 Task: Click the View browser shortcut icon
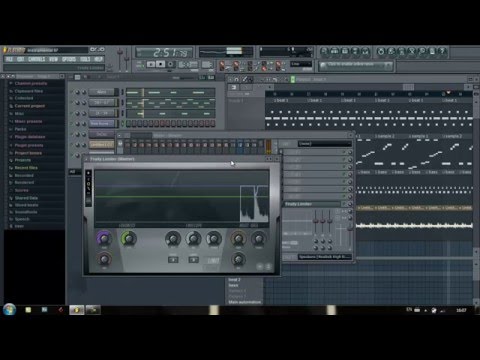click(355, 51)
